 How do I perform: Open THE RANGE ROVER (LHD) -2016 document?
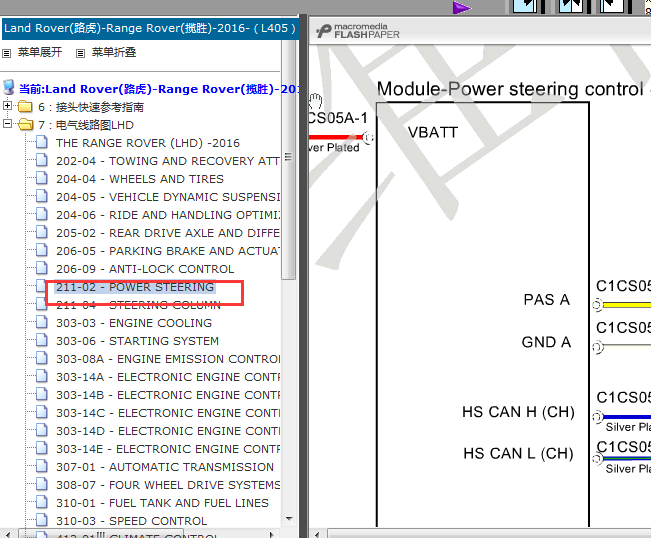(148, 143)
